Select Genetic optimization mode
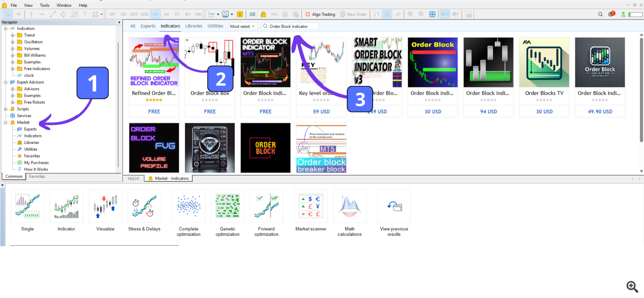 point(228,213)
